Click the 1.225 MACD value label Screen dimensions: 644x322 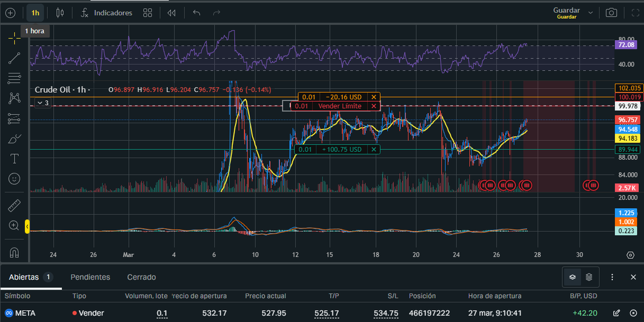(626, 213)
